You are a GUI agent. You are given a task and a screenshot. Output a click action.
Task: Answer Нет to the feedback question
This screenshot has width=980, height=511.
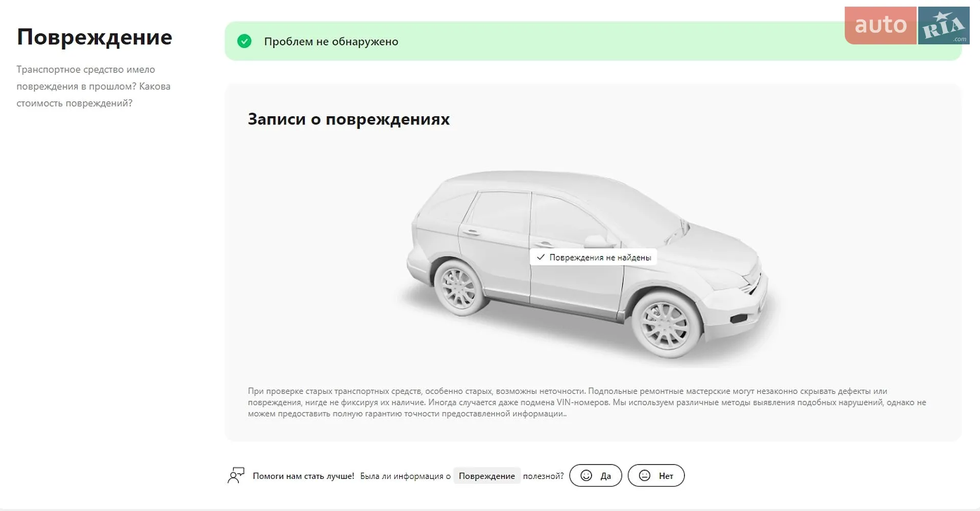click(656, 475)
